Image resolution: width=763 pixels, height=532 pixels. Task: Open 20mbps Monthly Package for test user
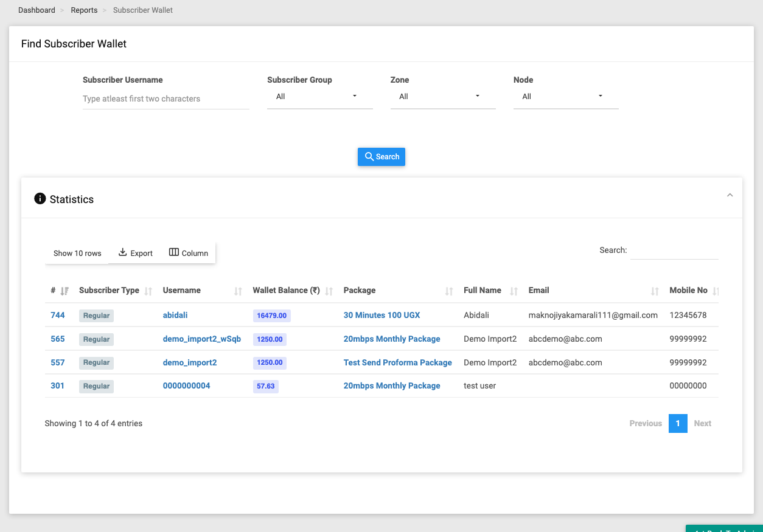click(x=392, y=385)
